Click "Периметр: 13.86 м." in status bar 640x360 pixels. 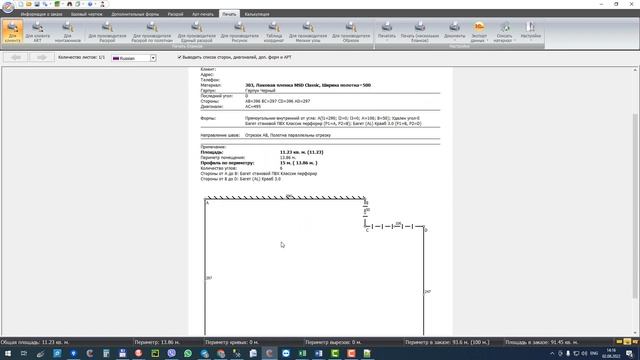157,342
